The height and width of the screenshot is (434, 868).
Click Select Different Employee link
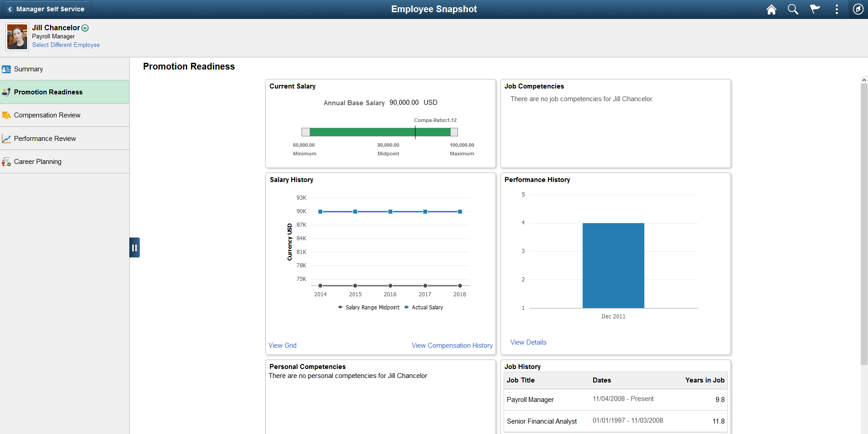tap(66, 45)
